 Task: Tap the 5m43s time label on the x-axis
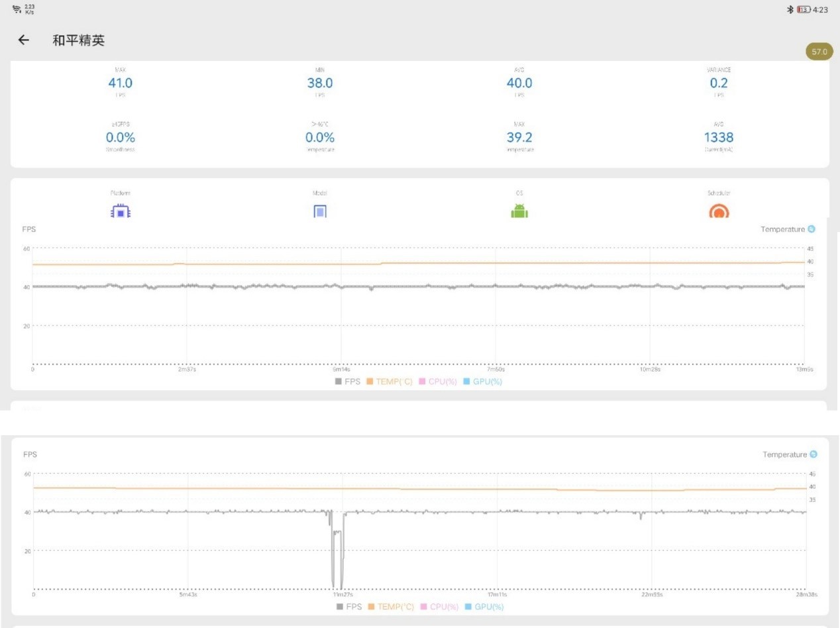(x=188, y=595)
